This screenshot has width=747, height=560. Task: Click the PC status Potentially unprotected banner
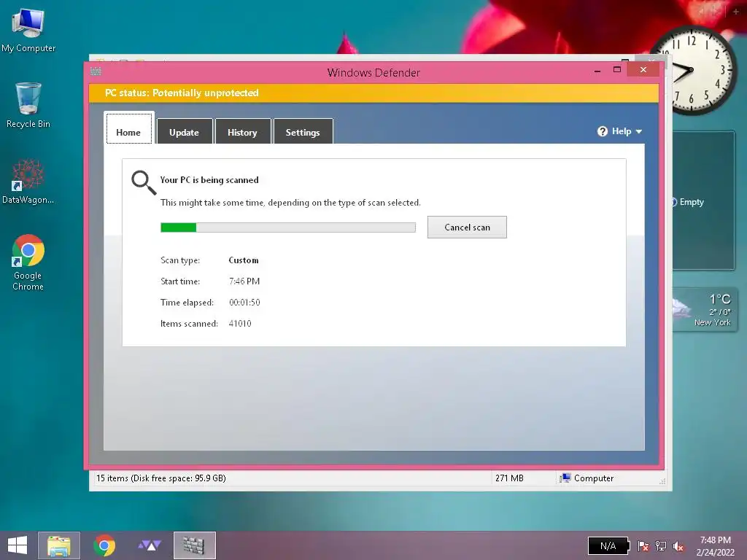pyautogui.click(x=373, y=93)
